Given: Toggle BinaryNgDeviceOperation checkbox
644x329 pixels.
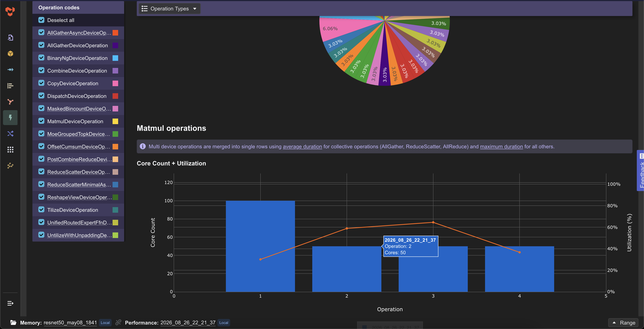Looking at the screenshot, I should coord(41,58).
